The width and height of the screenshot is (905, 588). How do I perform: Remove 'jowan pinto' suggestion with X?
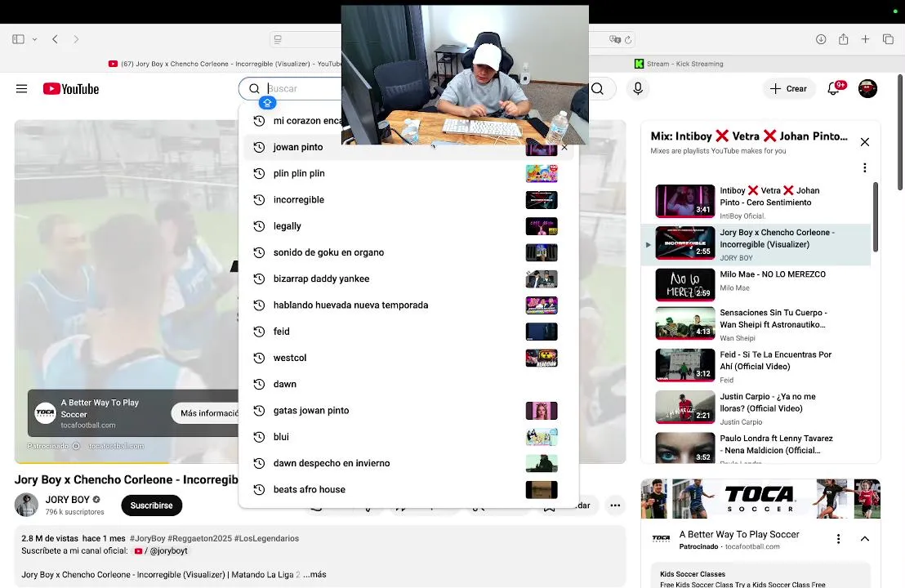tap(564, 148)
